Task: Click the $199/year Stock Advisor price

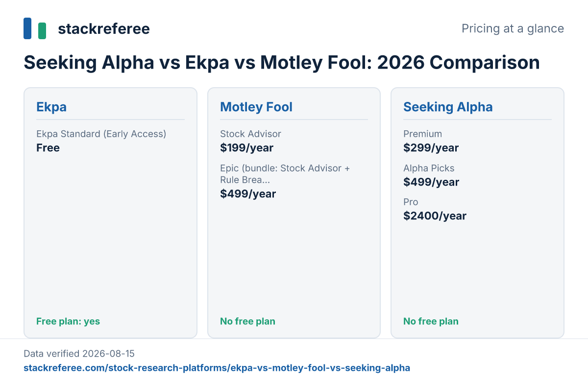Action: (x=246, y=148)
